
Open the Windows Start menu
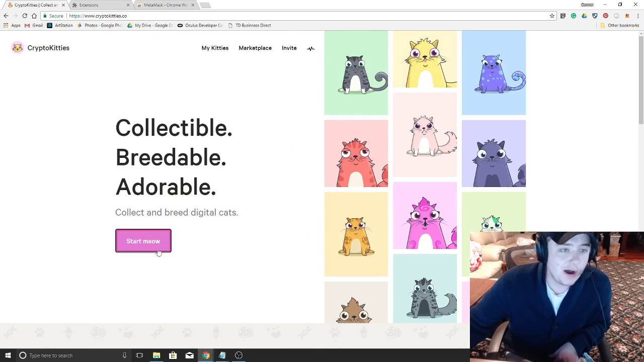[x=8, y=355]
